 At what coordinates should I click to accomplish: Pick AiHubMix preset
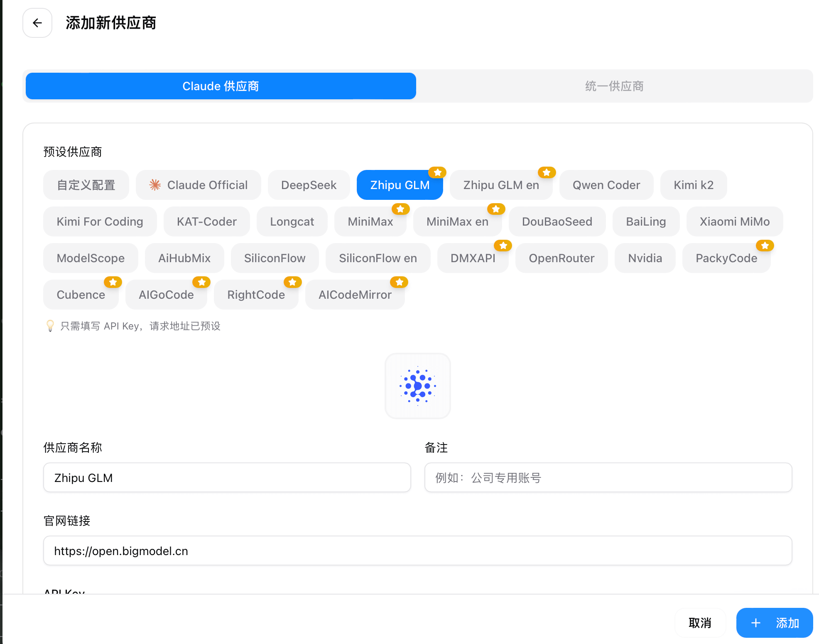coord(184,258)
